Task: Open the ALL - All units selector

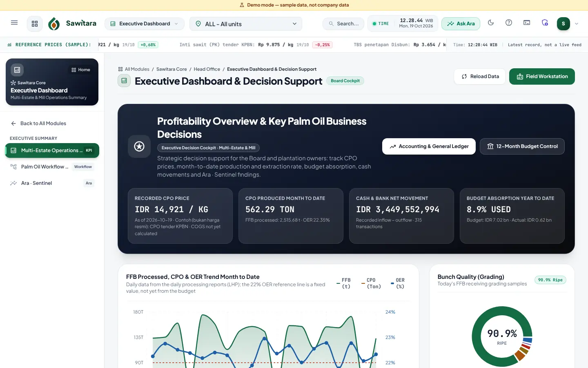Action: [x=246, y=24]
